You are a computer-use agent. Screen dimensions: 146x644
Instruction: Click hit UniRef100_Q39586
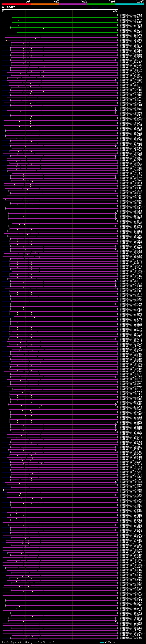[x=131, y=25]
